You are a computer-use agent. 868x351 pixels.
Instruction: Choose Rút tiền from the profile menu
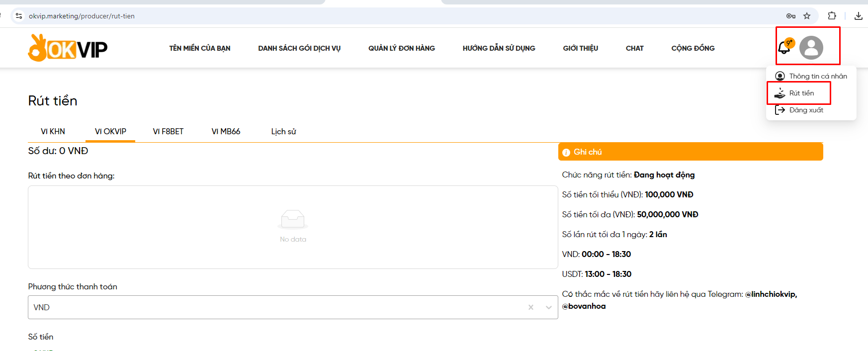[x=801, y=93]
